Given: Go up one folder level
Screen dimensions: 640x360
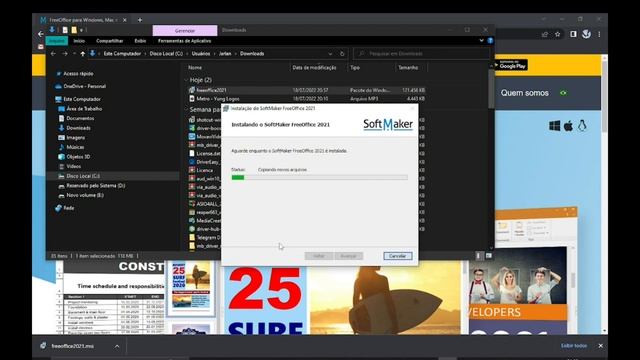Looking at the screenshot, I should coord(83,53).
